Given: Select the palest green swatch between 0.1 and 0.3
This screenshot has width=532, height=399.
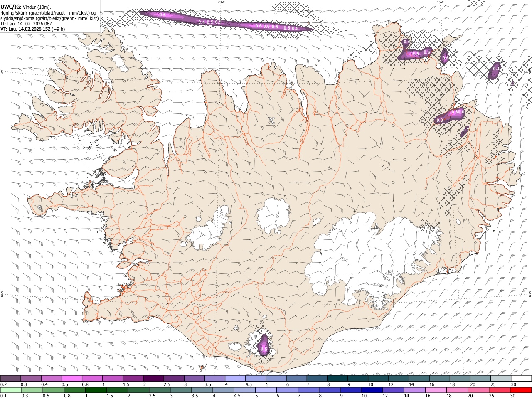Looking at the screenshot, I should [x=11, y=390].
